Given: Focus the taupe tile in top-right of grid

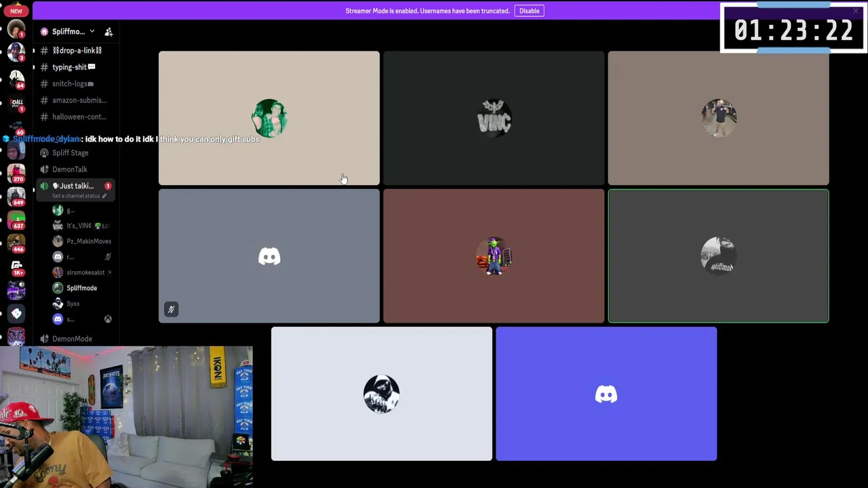Looking at the screenshot, I should click(718, 118).
